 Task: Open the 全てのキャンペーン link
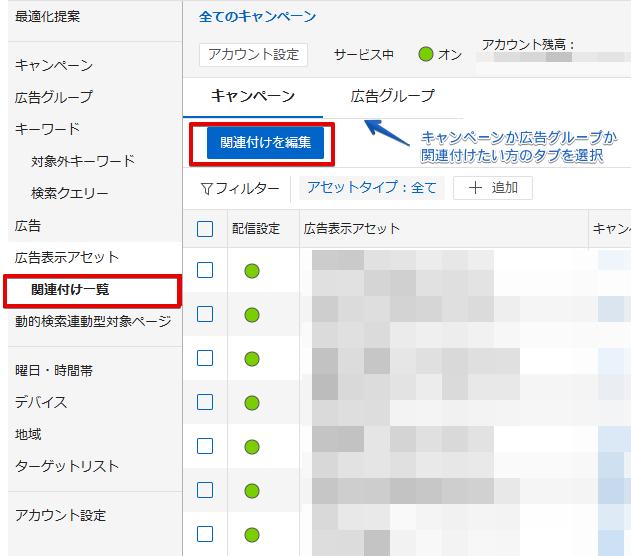[x=257, y=17]
